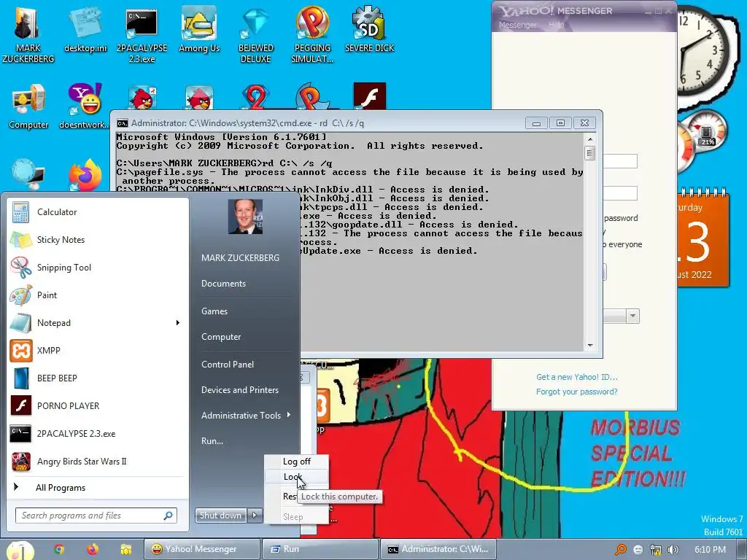Image resolution: width=747 pixels, height=560 pixels.
Task: Open the third pinned yellow taskbar icon
Action: point(125,549)
